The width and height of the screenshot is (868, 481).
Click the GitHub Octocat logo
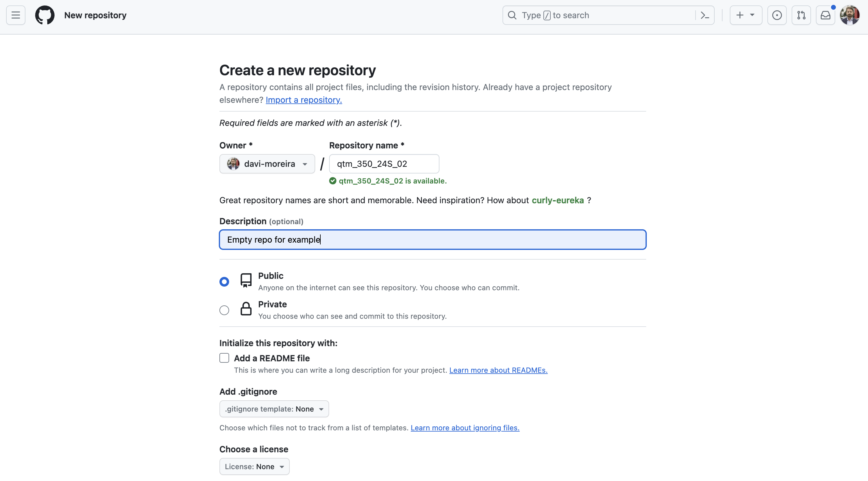[45, 15]
